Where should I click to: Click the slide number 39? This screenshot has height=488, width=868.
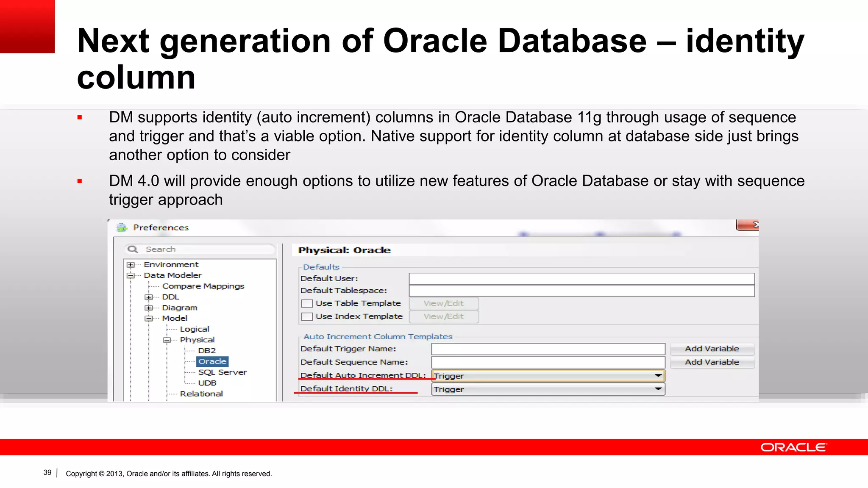(47, 473)
